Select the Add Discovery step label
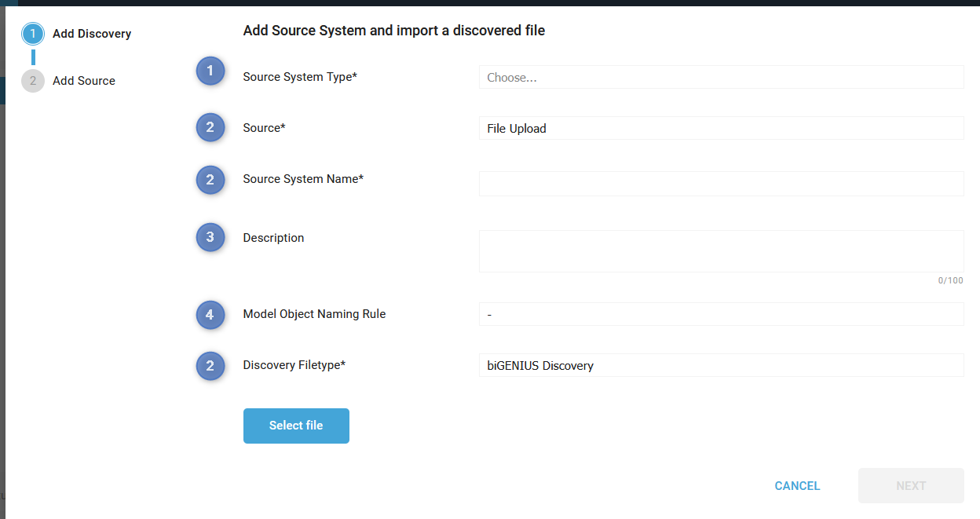Viewport: 980px width, 519px height. pos(92,34)
